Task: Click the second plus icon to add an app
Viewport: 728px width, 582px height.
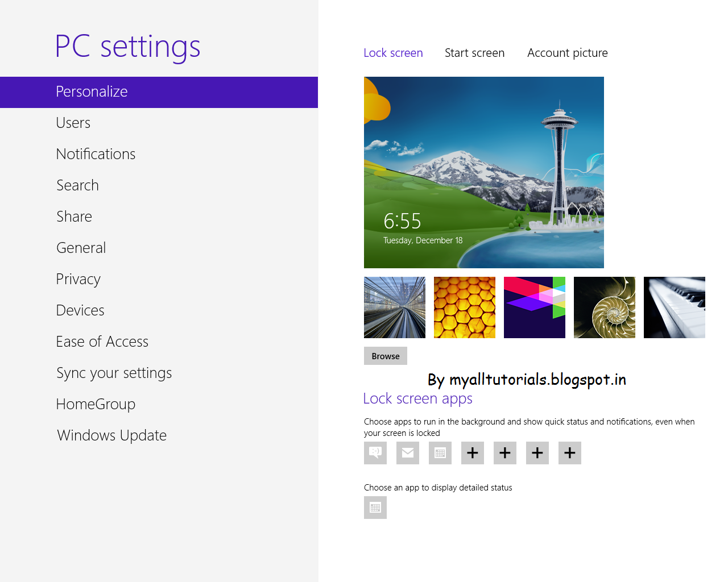Action: [504, 453]
